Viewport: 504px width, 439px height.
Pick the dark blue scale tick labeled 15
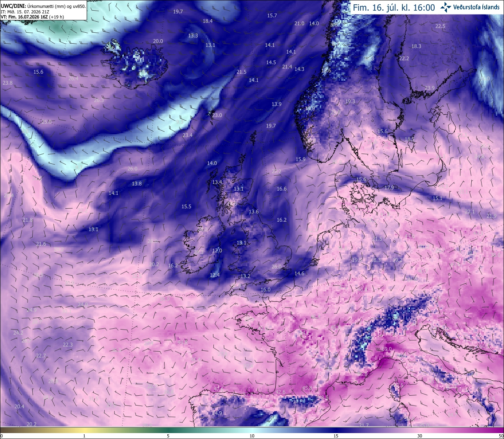tap(336, 436)
